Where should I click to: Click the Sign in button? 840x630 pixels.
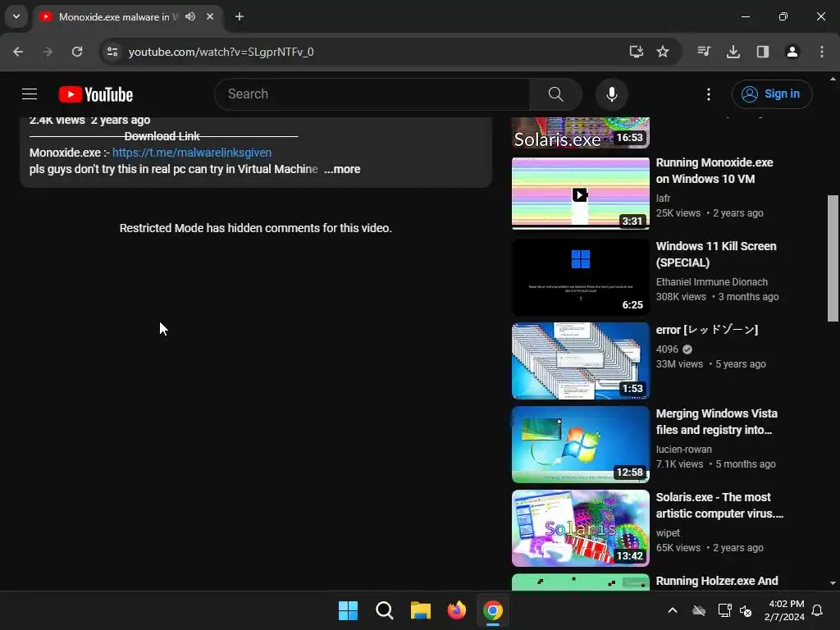point(771,94)
